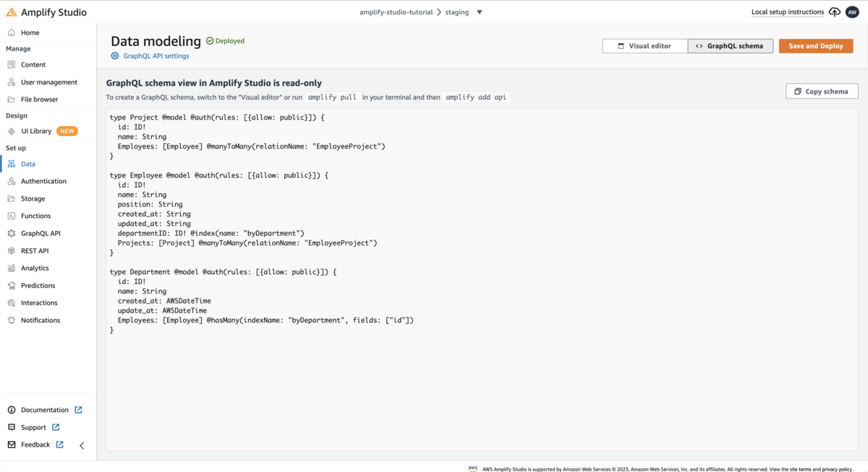
Task: Open the File browser page
Action: (40, 99)
